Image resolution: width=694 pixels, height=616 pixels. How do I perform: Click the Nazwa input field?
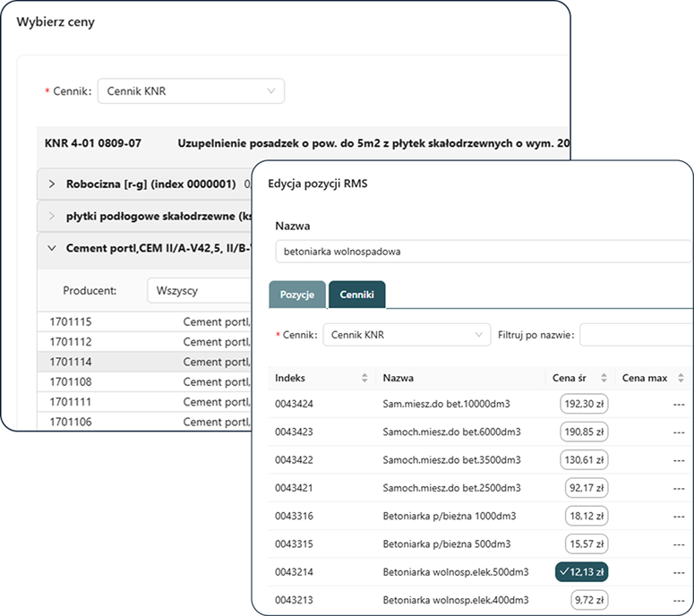(484, 252)
